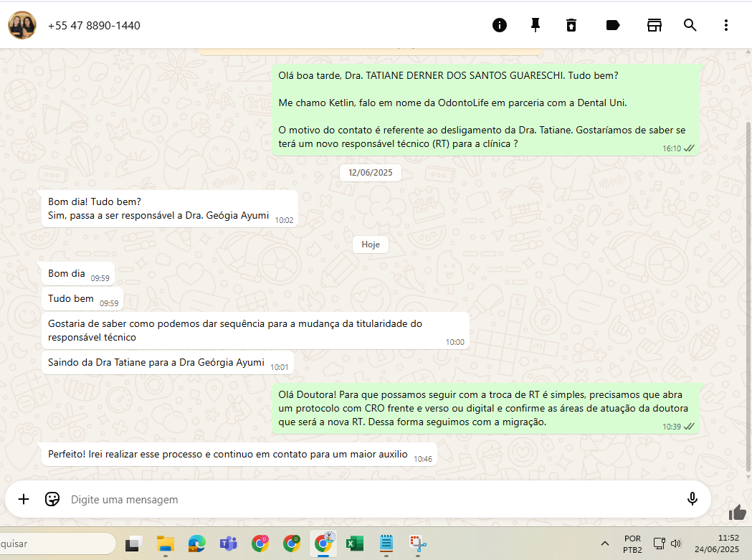Click the phone number +55 47 8890-1440
The image size is (752, 560).
94,25
